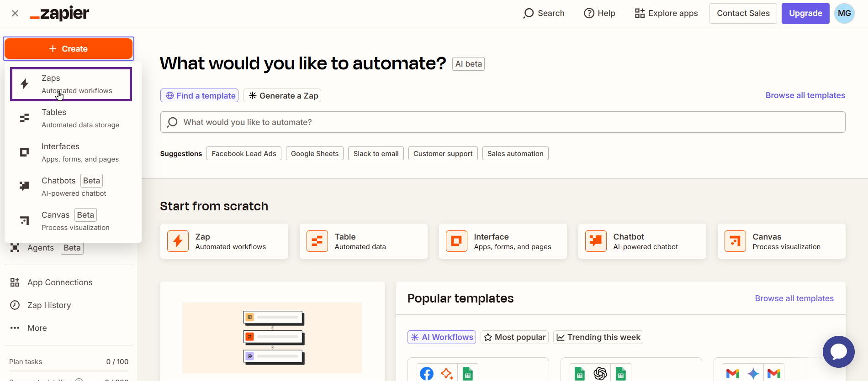Select Interfaces in the Create dropdown
This screenshot has width=868, height=381.
71,152
